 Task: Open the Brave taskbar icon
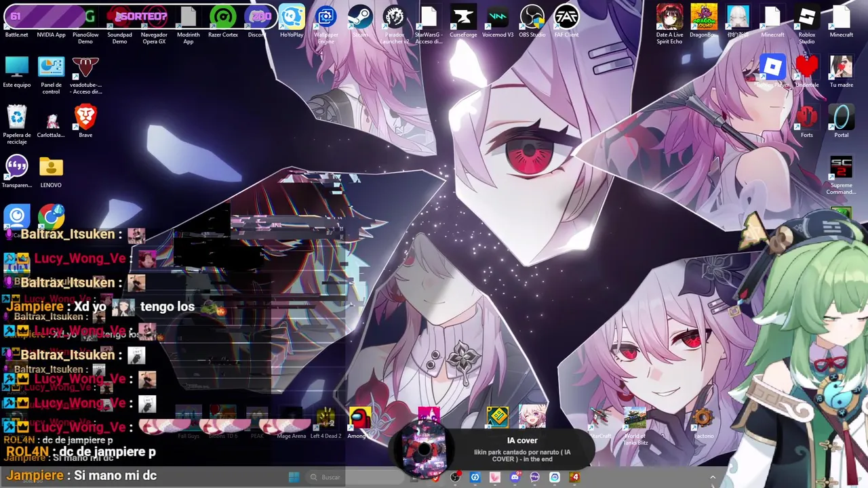435,477
